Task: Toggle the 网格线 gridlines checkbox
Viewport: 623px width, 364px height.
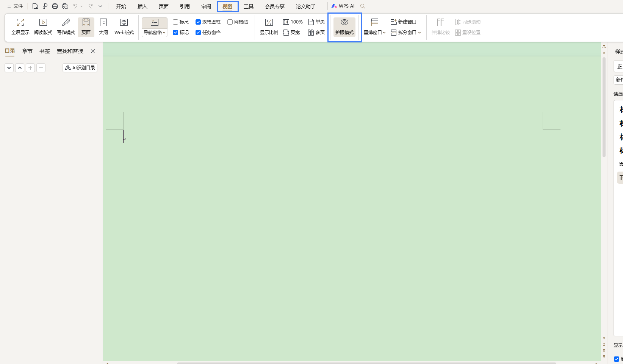Action: tap(230, 22)
